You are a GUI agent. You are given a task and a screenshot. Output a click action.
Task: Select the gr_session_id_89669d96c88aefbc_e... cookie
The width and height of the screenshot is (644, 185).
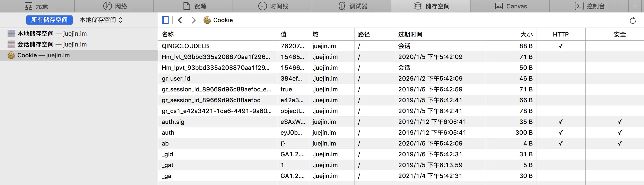click(216, 89)
